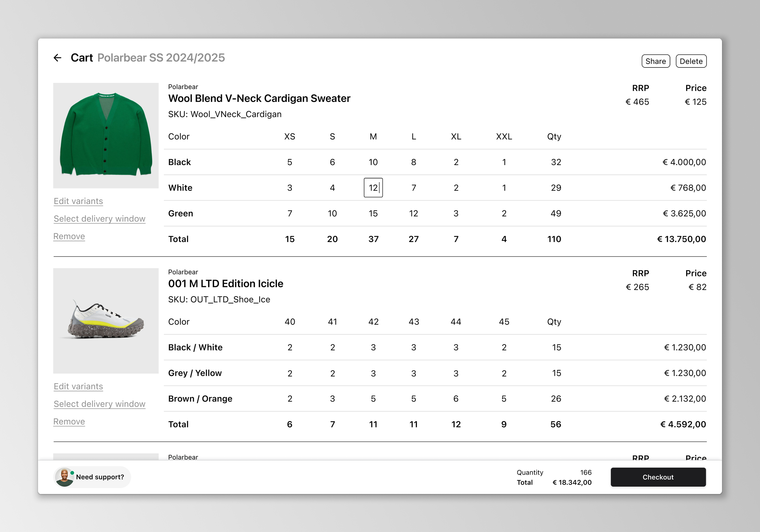Click the Delete cart button
760x532 pixels.
click(x=691, y=61)
